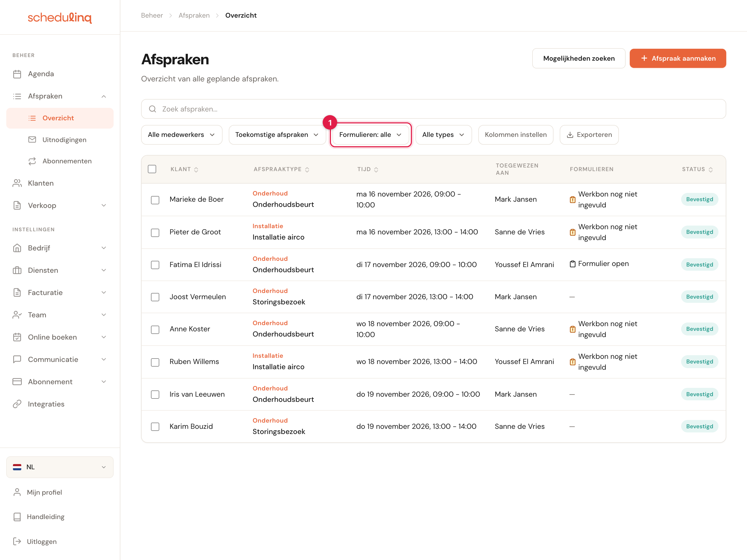Viewport: 747px width, 560px height.
Task: Sort by Afspraaktype column arrows
Action: (x=307, y=170)
